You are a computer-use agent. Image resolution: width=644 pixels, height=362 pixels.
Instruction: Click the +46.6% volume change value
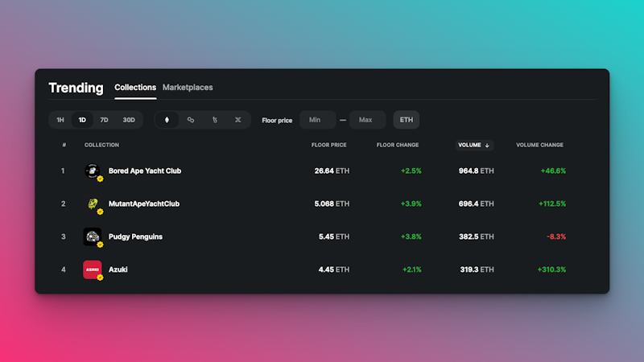point(553,171)
